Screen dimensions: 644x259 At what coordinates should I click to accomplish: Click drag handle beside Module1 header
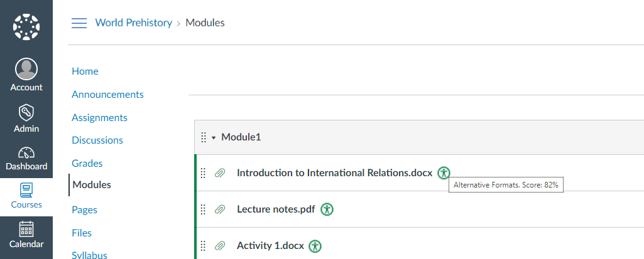204,137
